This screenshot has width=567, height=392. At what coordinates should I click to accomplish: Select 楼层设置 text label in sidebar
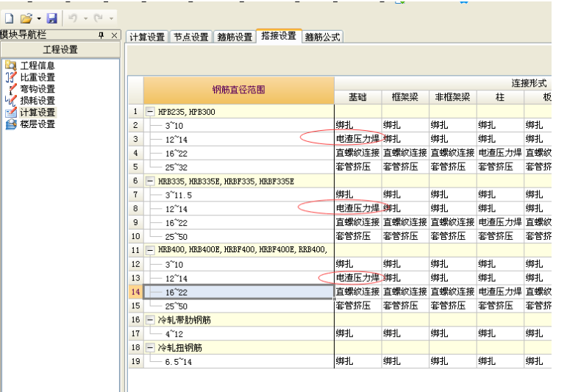coord(38,124)
